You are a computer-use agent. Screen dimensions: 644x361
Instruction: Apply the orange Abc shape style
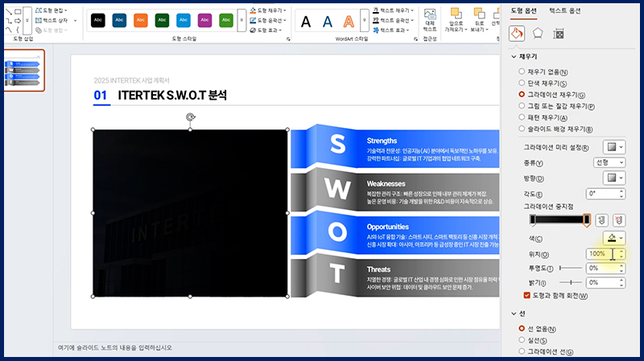140,20
